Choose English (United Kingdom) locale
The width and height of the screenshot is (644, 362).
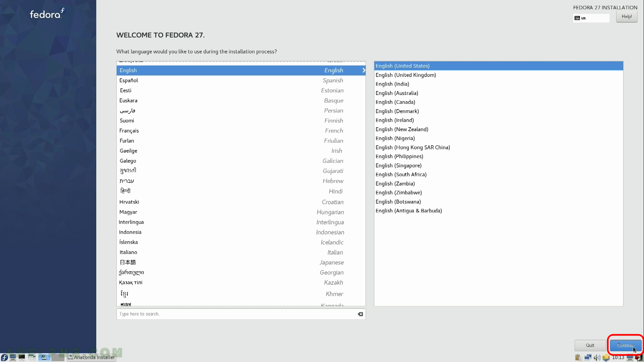coord(498,75)
